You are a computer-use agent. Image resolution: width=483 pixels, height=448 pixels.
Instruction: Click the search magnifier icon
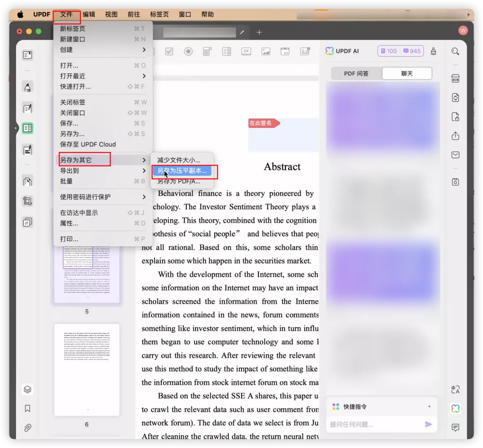pyautogui.click(x=455, y=51)
